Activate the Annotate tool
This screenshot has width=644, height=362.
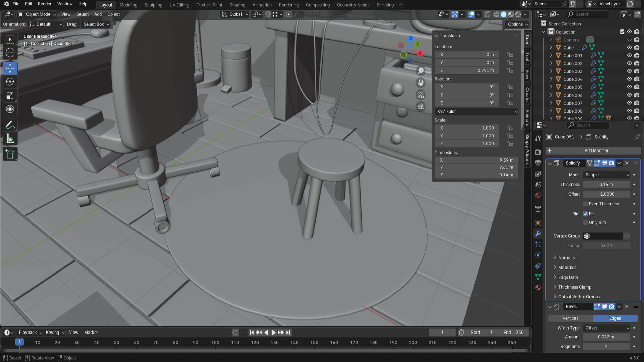(10, 125)
